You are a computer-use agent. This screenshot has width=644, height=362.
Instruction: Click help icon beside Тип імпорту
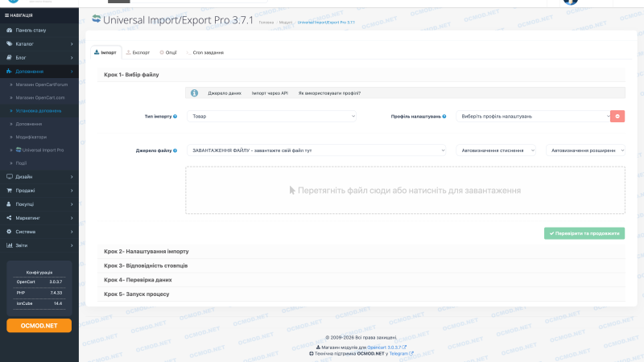(175, 116)
